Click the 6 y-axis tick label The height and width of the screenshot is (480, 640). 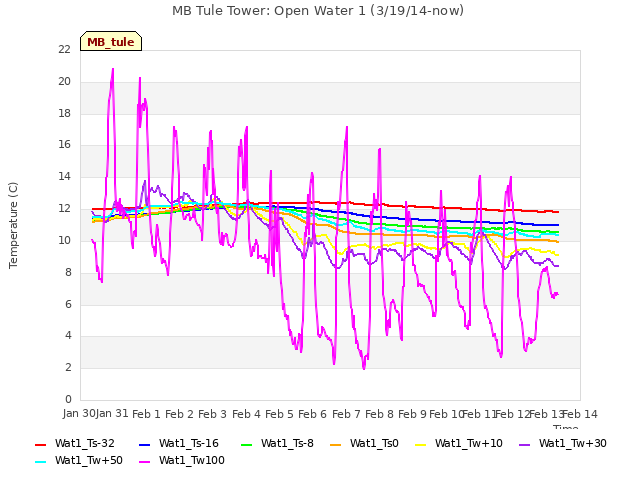click(x=68, y=304)
